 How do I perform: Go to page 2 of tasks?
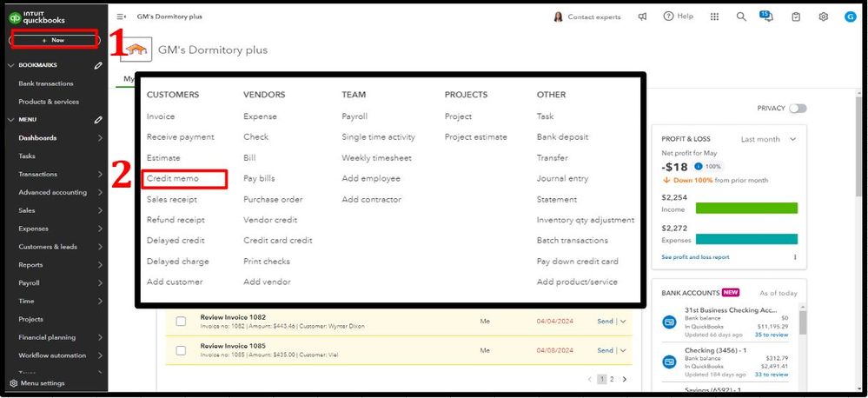(611, 379)
